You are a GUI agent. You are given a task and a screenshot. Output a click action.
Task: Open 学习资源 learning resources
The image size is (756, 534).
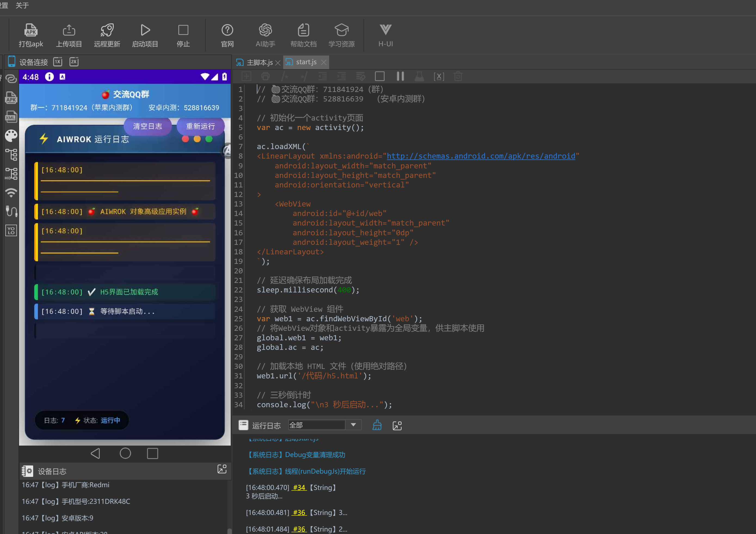pyautogui.click(x=341, y=36)
